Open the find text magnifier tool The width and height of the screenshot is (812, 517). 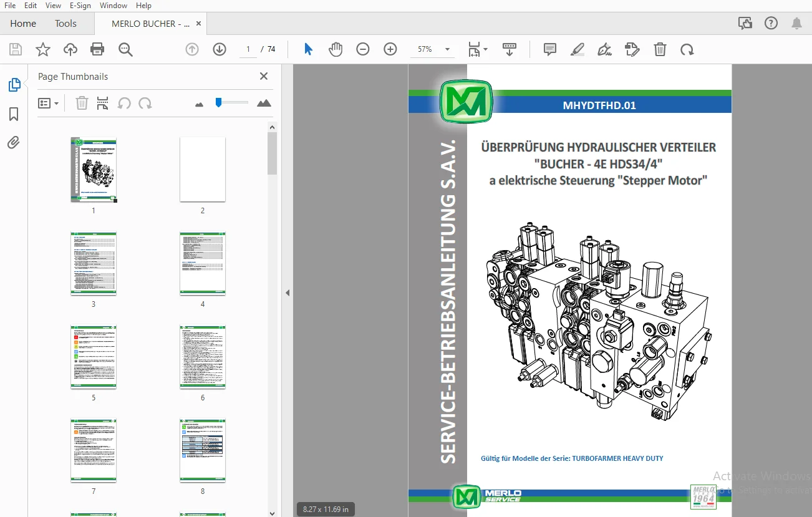point(126,50)
